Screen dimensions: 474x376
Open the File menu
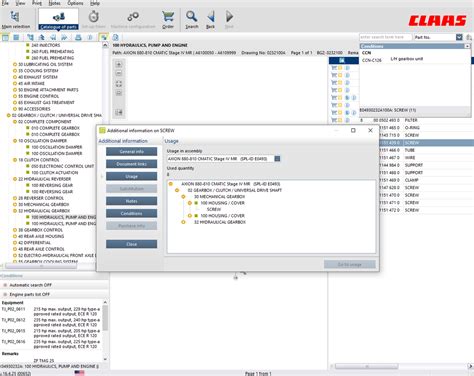click(5, 3)
